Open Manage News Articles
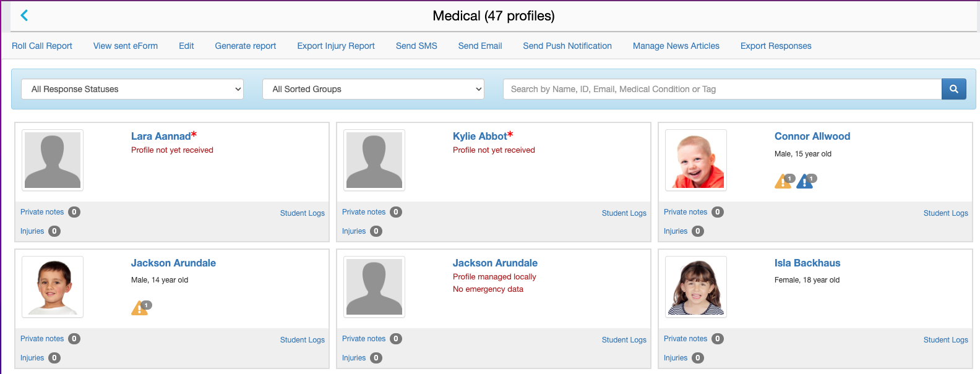Image resolution: width=980 pixels, height=374 pixels. click(x=676, y=46)
